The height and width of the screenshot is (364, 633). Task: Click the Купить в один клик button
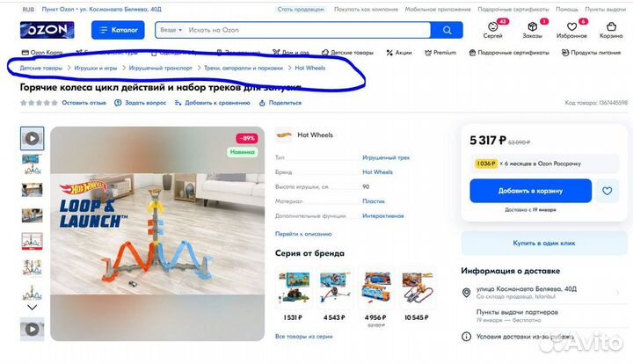point(544,243)
